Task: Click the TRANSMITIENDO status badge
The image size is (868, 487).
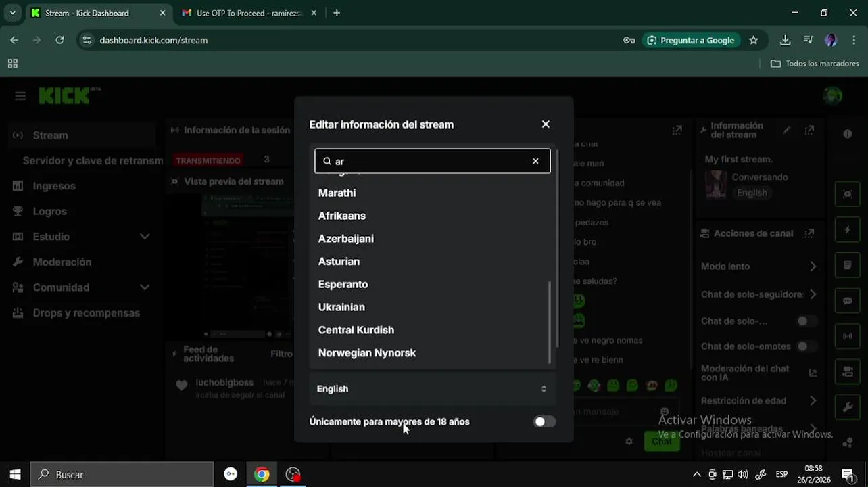Action: point(208,160)
